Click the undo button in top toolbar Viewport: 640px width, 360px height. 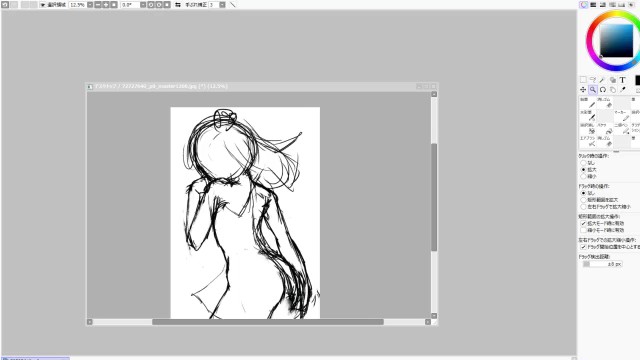[5, 5]
